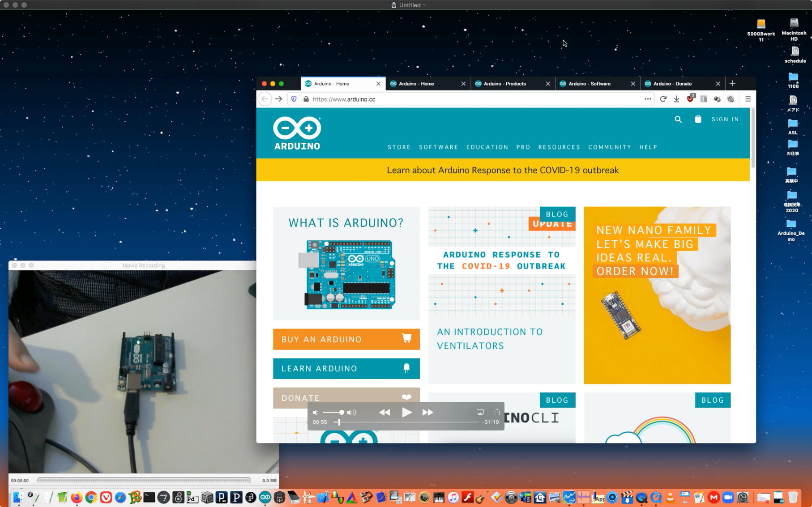The image size is (812, 507).
Task: Open the COMMUNITY menu on Arduino site
Action: [x=610, y=147]
